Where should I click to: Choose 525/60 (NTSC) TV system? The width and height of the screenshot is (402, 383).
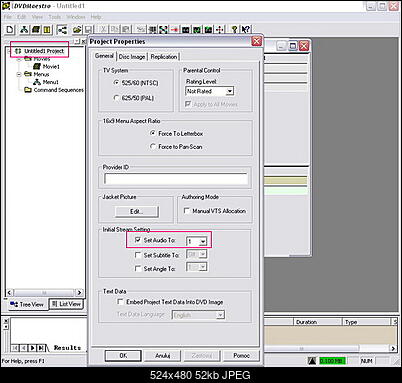click(x=116, y=83)
